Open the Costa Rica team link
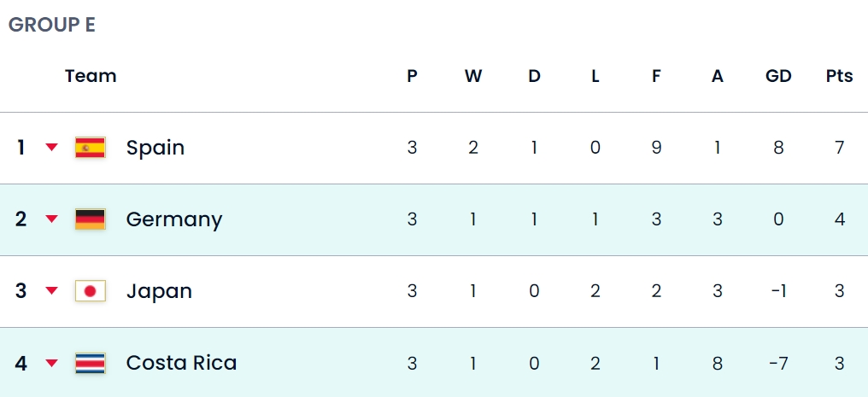This screenshot has width=868, height=397. (182, 363)
